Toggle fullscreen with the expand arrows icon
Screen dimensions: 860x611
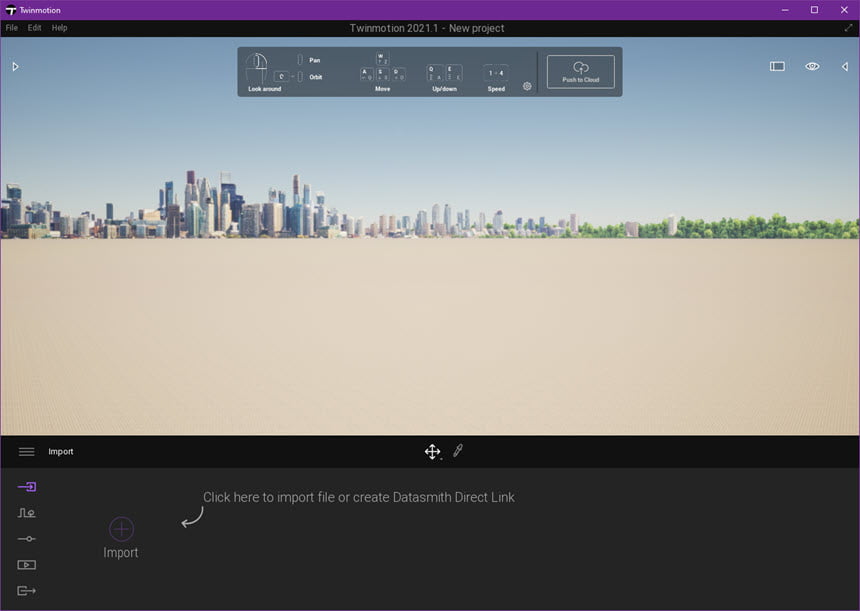click(848, 27)
